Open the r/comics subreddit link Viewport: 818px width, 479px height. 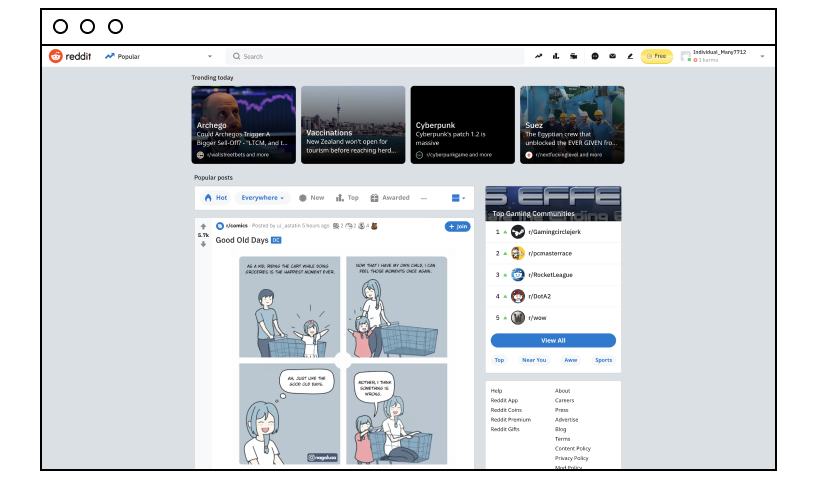click(x=237, y=226)
